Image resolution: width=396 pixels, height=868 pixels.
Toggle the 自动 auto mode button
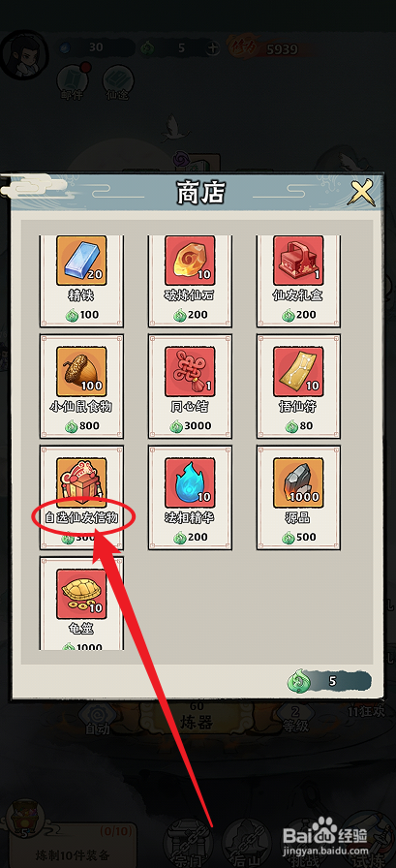tap(97, 721)
